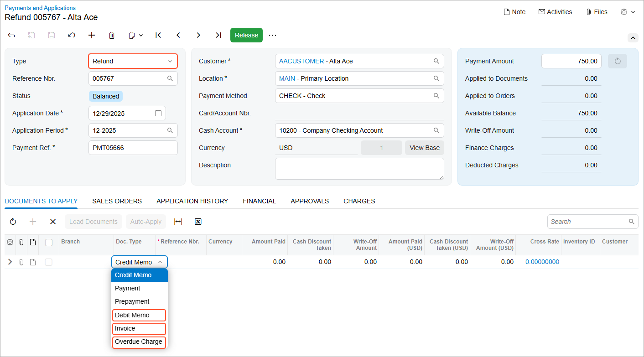The width and height of the screenshot is (644, 357).
Task: Collapse the summary form area
Action: (633, 38)
